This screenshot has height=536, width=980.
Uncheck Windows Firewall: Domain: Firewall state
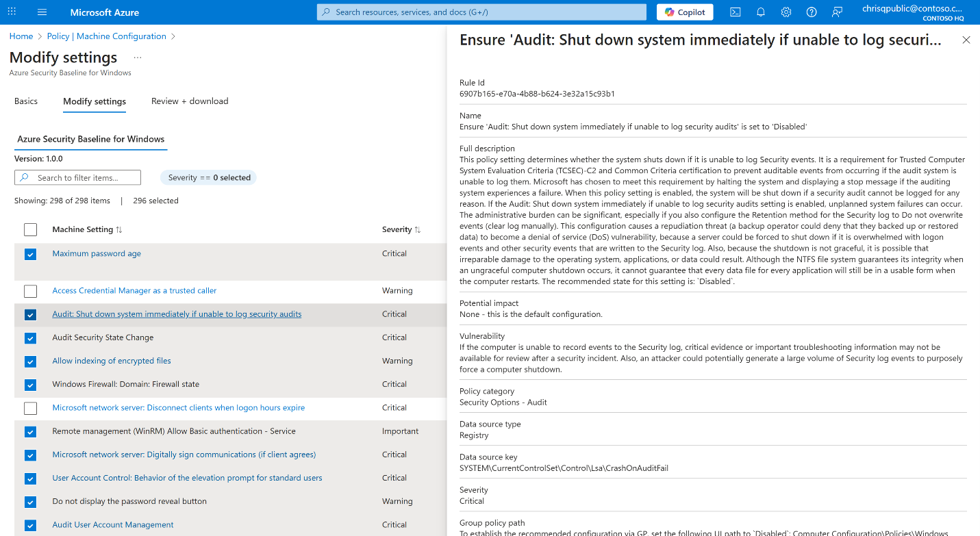pyautogui.click(x=30, y=385)
